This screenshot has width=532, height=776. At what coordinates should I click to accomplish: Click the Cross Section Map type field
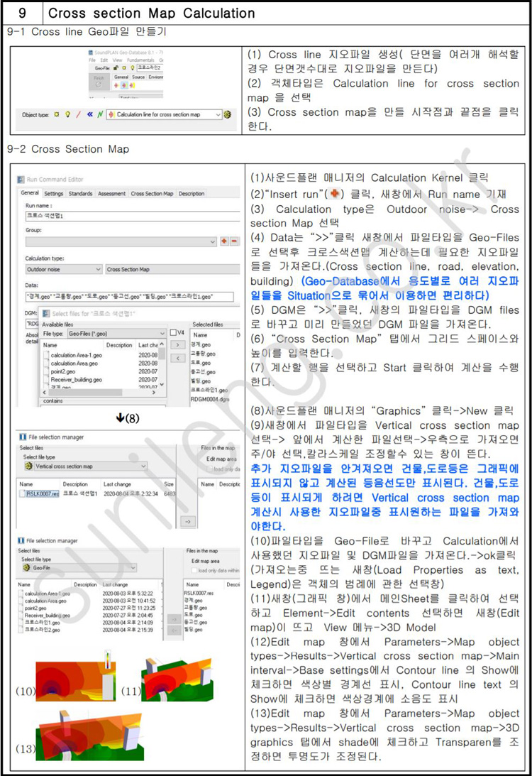point(172,269)
